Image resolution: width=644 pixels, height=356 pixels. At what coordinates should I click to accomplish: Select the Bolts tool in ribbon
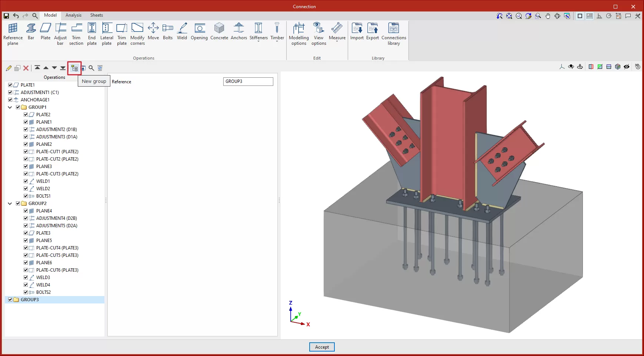[x=167, y=31]
